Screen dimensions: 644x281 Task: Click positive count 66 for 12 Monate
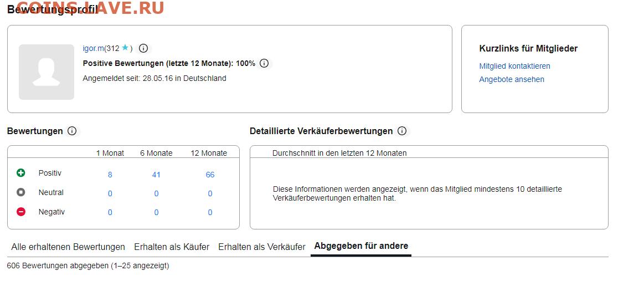pyautogui.click(x=210, y=175)
